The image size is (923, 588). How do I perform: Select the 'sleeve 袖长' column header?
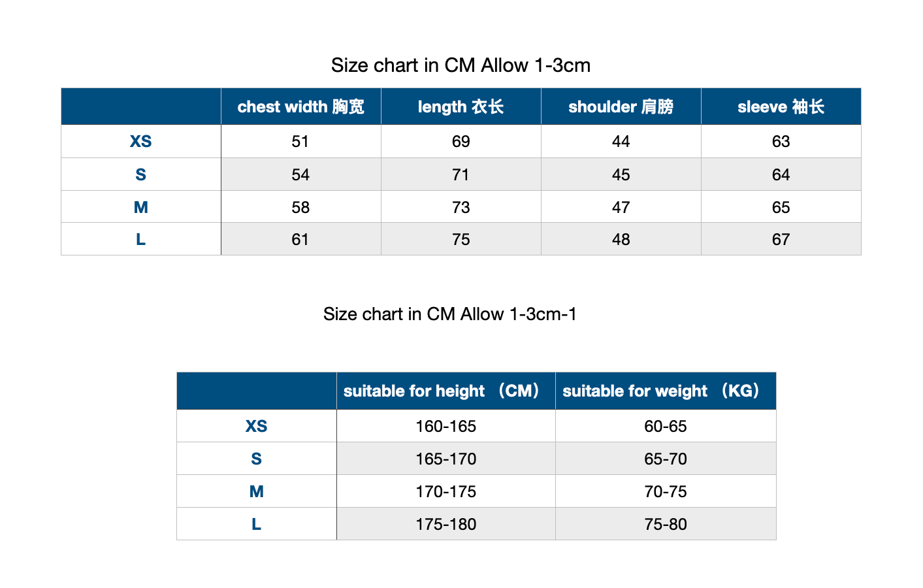point(781,106)
